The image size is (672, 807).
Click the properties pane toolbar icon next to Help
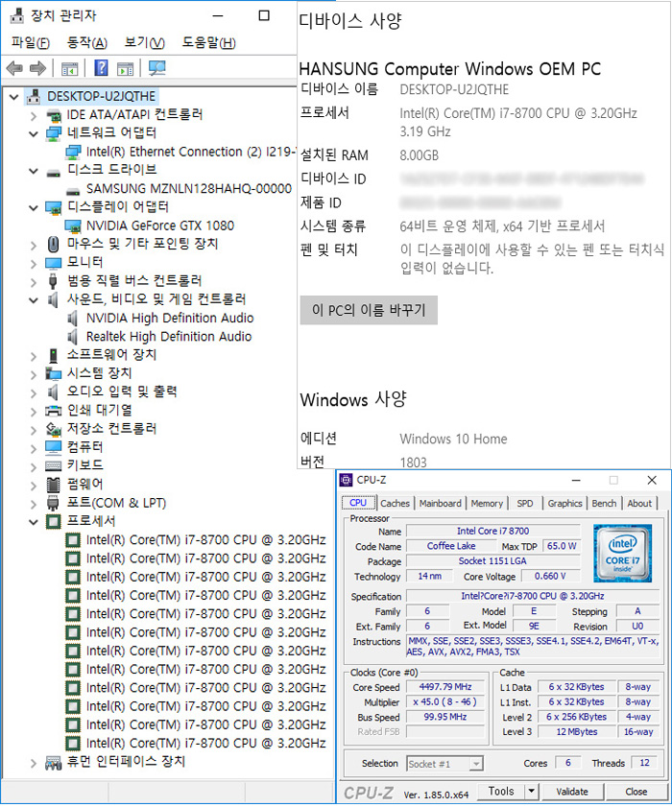(125, 68)
